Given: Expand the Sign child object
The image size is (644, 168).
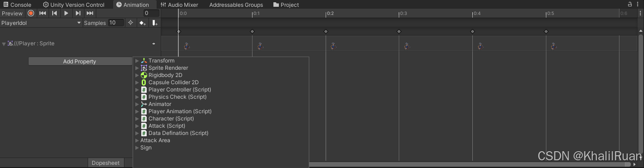Looking at the screenshot, I should click(x=137, y=148).
